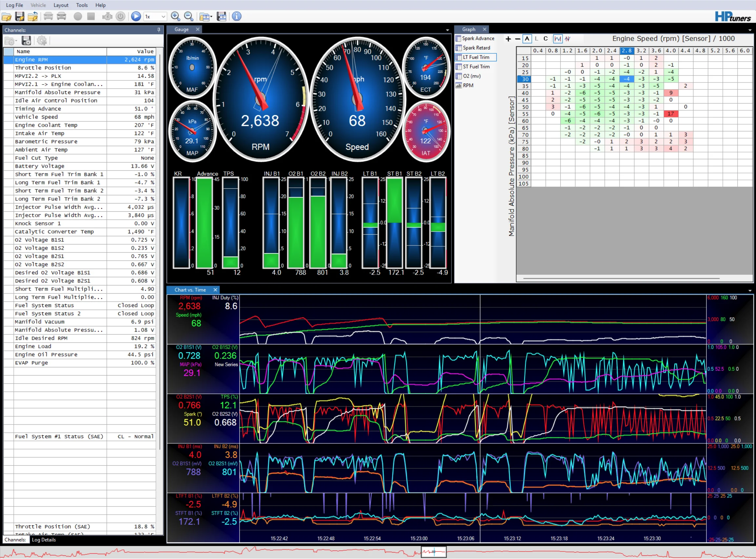The height and width of the screenshot is (559, 756).
Task: Save the log file using the floppy icon
Action: coord(20,16)
